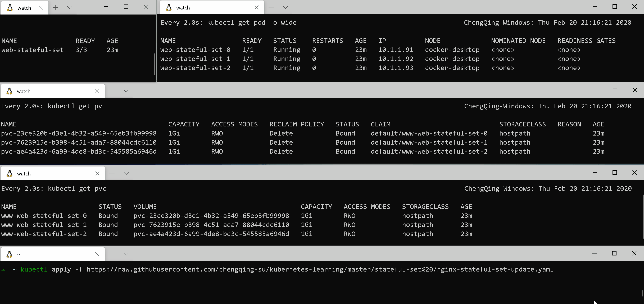Open profile dropdown in top-left watch window
Screen dimensions: 644x304
pyautogui.click(x=70, y=7)
